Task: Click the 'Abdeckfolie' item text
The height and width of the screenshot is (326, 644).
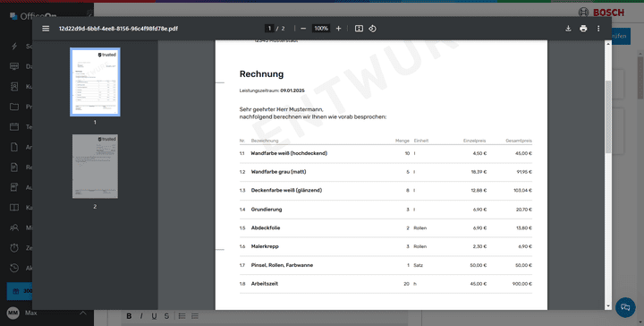Action: coord(266,227)
